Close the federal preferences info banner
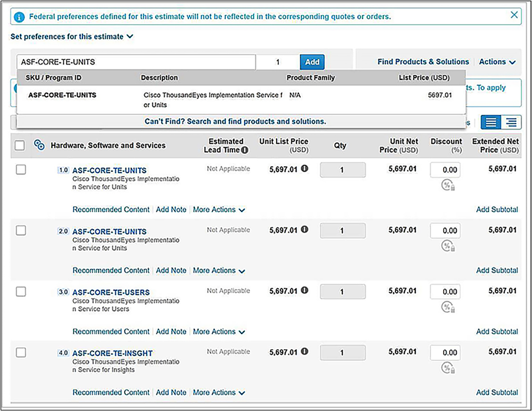Screen dimensions: 532x411 coord(514,15)
